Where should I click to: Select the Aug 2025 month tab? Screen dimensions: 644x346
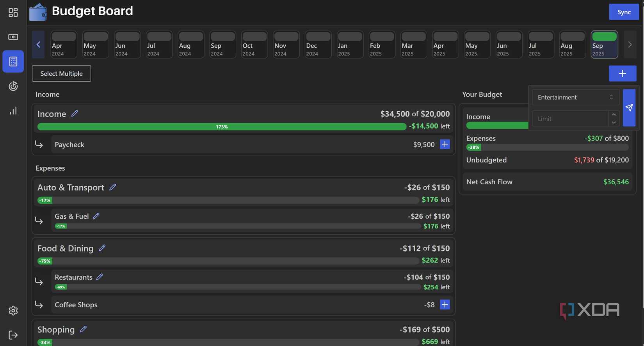coord(572,45)
